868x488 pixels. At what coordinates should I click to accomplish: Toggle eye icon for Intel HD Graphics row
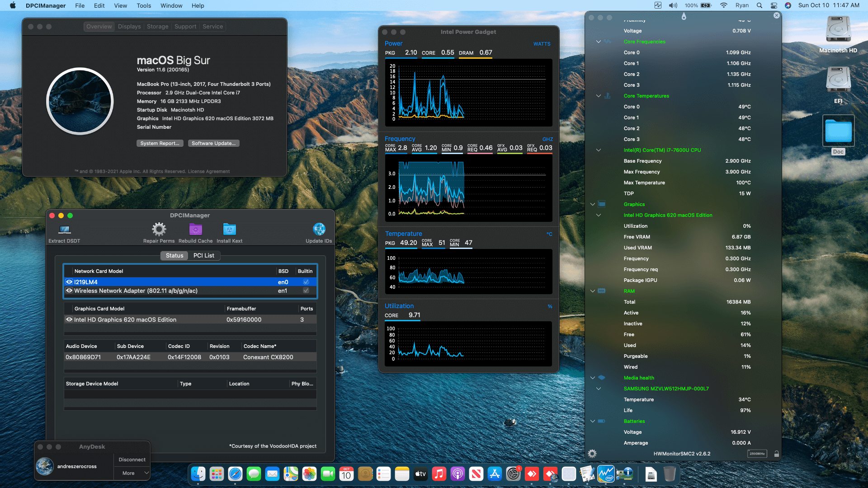click(x=69, y=319)
